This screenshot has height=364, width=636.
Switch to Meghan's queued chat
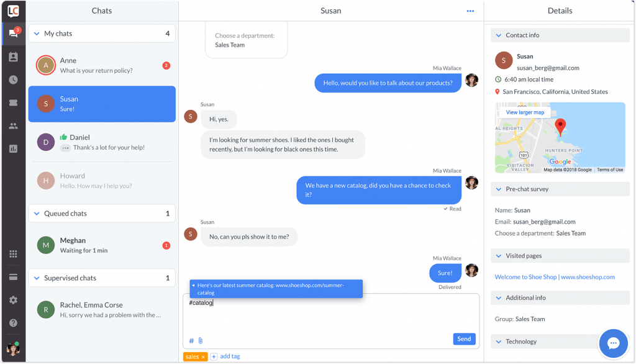tap(101, 245)
